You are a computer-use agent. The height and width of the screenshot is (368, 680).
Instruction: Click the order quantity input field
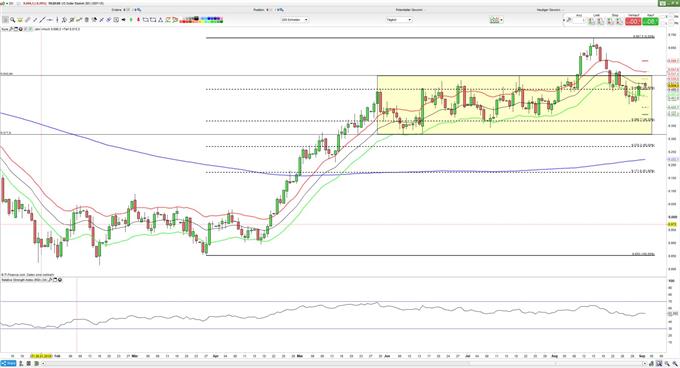click(x=579, y=20)
